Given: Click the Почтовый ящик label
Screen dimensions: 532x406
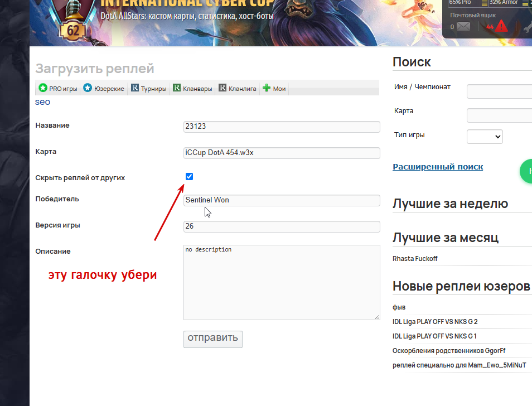Looking at the screenshot, I should 473,15.
